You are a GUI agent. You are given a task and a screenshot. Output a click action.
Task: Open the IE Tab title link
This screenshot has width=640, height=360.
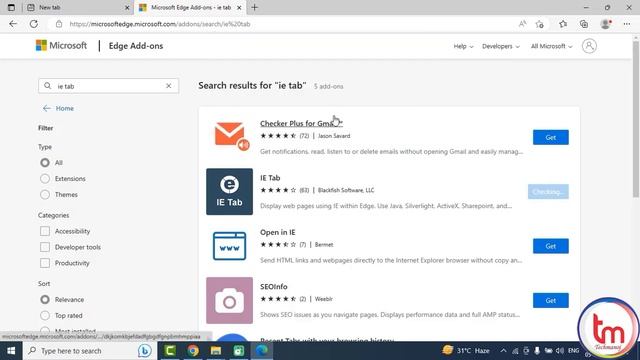tap(270, 178)
